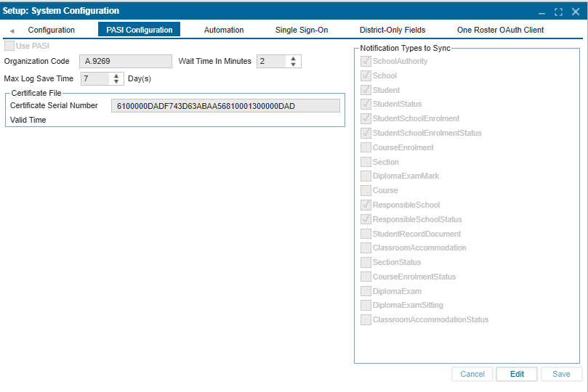588x392 pixels.
Task: Click the Day(s) label
Action: (x=140, y=78)
